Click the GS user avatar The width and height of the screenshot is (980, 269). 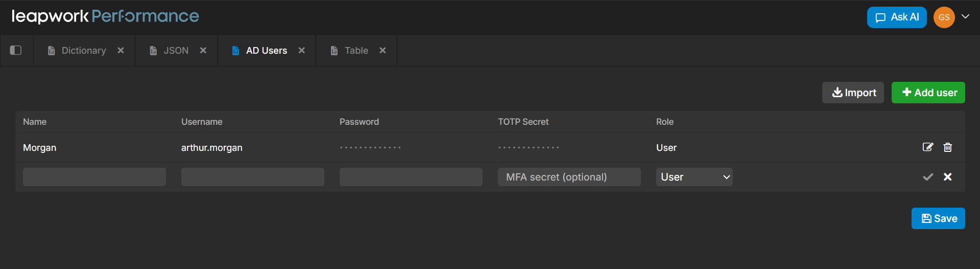(x=944, y=17)
